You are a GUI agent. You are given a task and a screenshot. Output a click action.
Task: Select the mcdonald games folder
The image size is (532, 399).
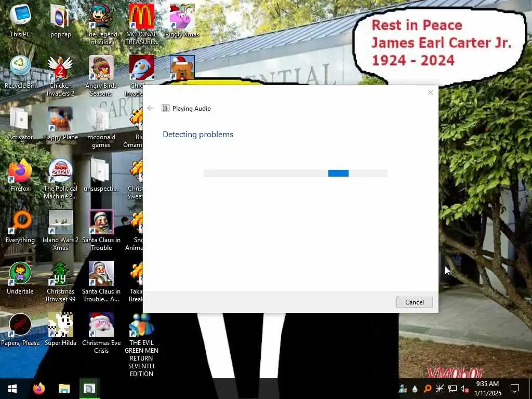tap(101, 128)
